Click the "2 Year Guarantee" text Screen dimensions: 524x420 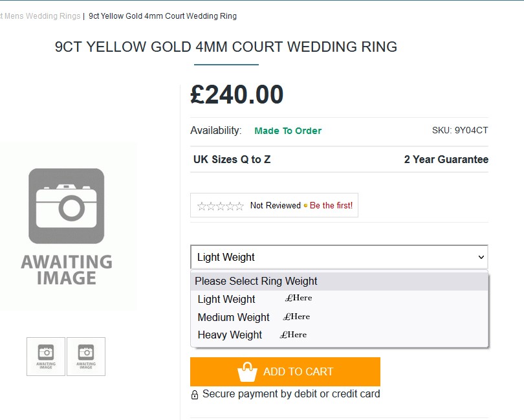[446, 159]
